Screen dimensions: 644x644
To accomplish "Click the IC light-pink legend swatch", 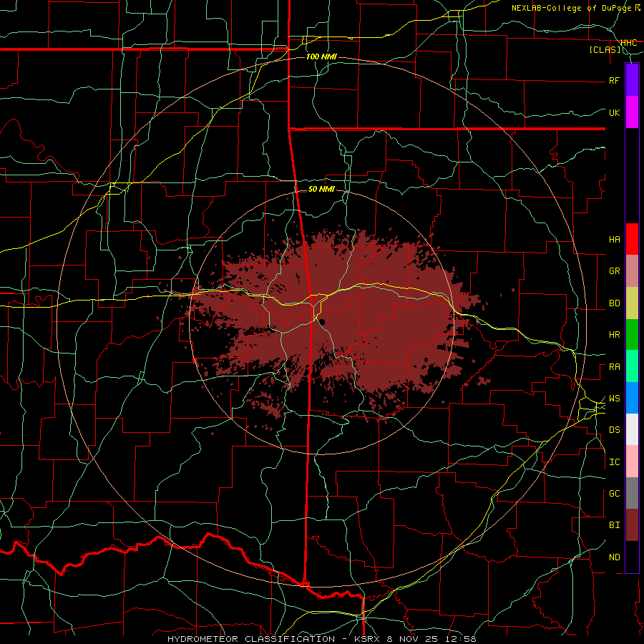I will [632, 462].
